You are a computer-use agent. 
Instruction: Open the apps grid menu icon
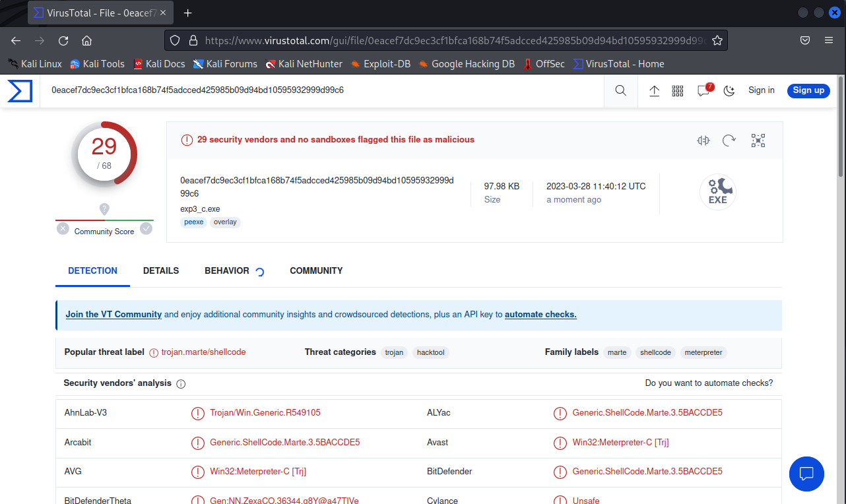click(x=678, y=91)
